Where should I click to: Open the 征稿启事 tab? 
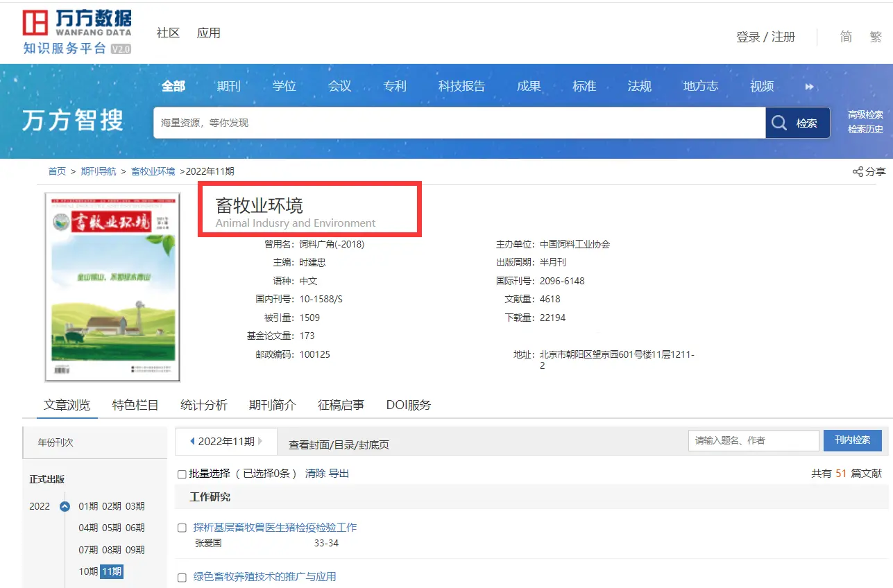click(341, 405)
